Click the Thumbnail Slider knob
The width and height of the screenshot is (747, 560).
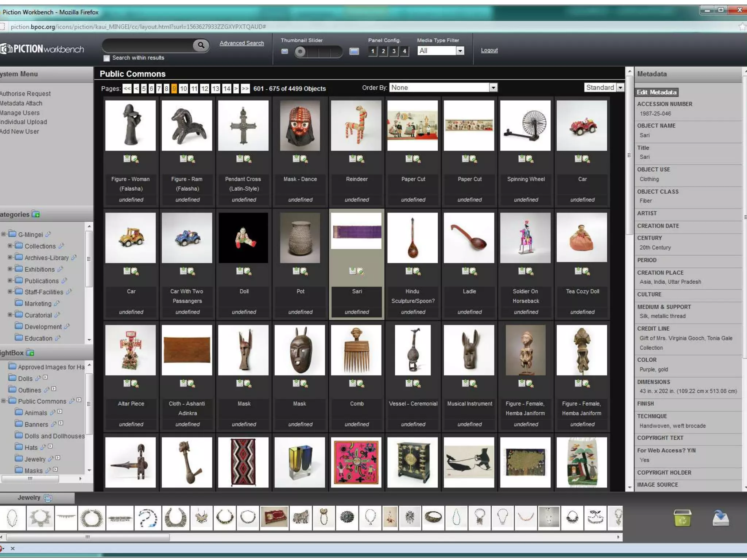tap(300, 52)
